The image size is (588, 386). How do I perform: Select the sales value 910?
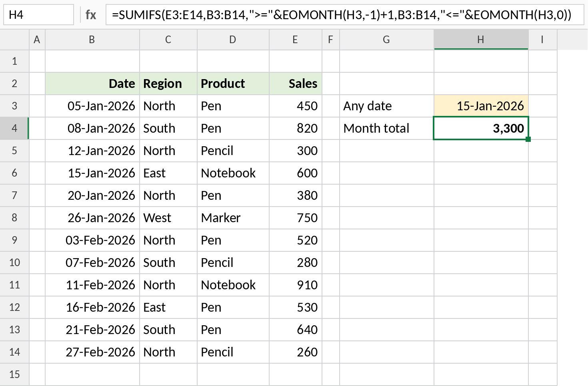point(296,285)
